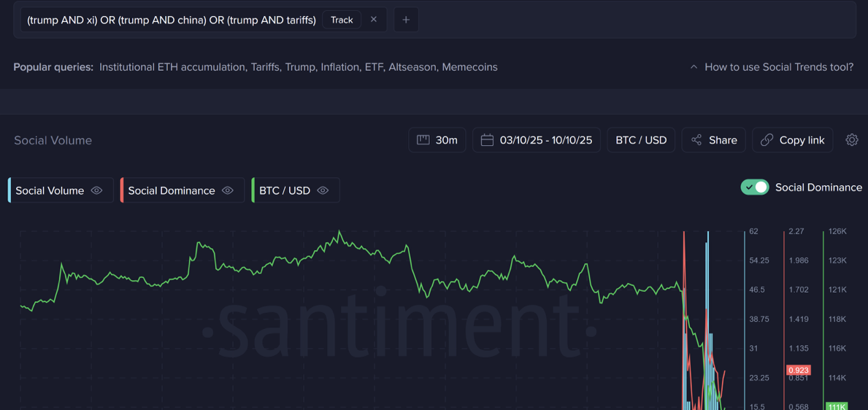Click the Popular queries label

pos(53,67)
